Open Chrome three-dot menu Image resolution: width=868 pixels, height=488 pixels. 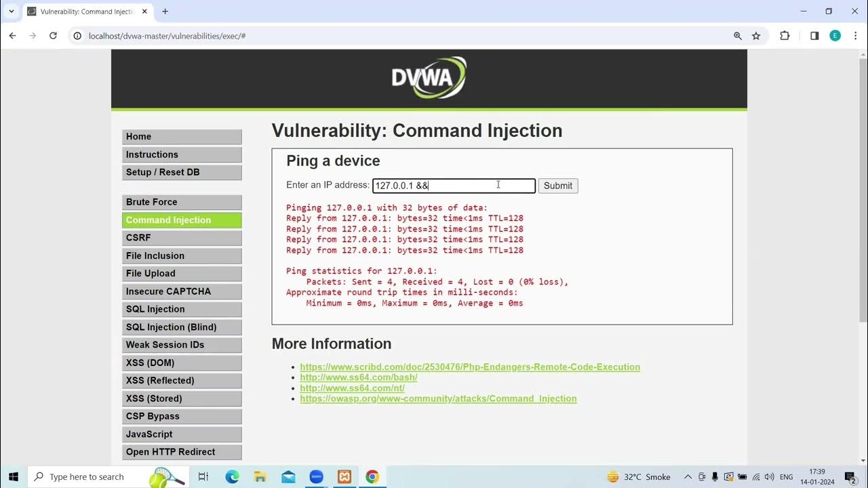(855, 36)
